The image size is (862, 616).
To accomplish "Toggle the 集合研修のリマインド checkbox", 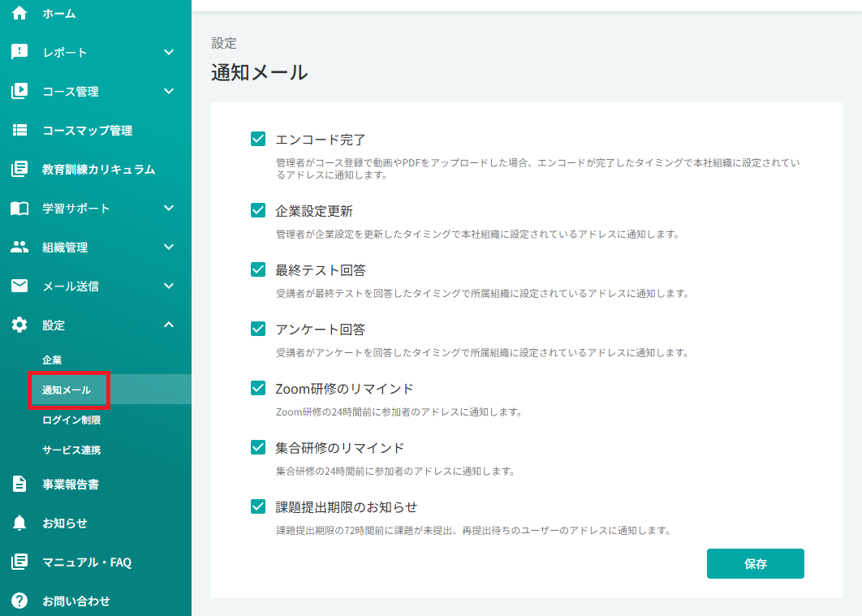I will tap(258, 447).
